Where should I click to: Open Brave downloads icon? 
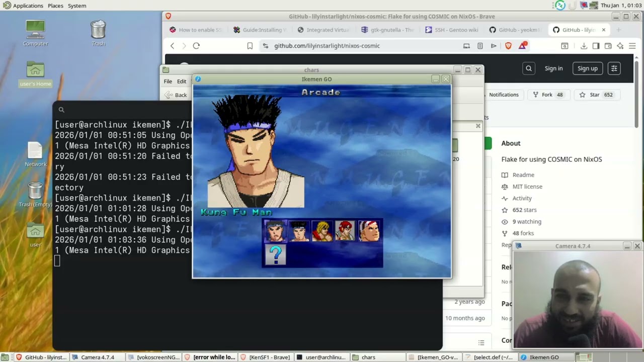(584, 46)
